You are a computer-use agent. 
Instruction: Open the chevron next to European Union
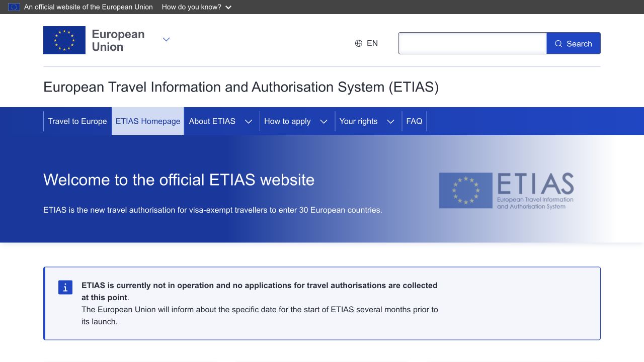tap(166, 39)
